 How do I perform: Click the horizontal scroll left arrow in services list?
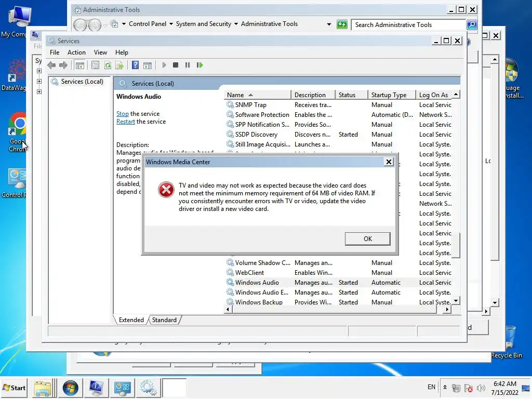[x=228, y=309]
